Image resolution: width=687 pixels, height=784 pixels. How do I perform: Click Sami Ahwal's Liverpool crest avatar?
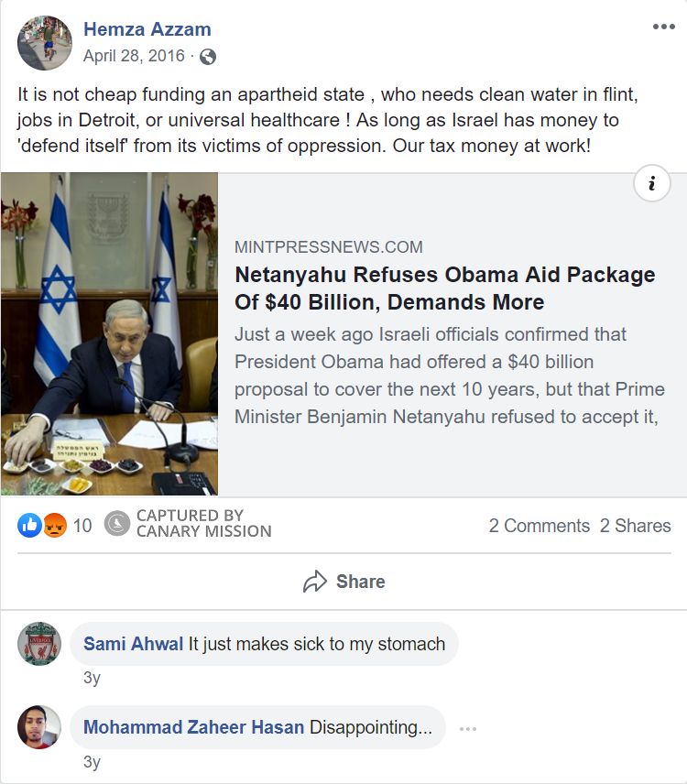38,643
